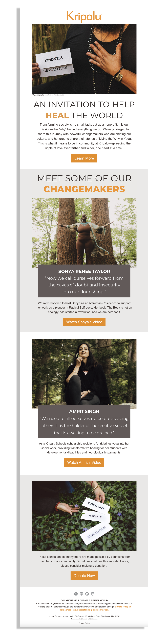
Task: Open the Manage Preferences link
Action: pos(79,619)
